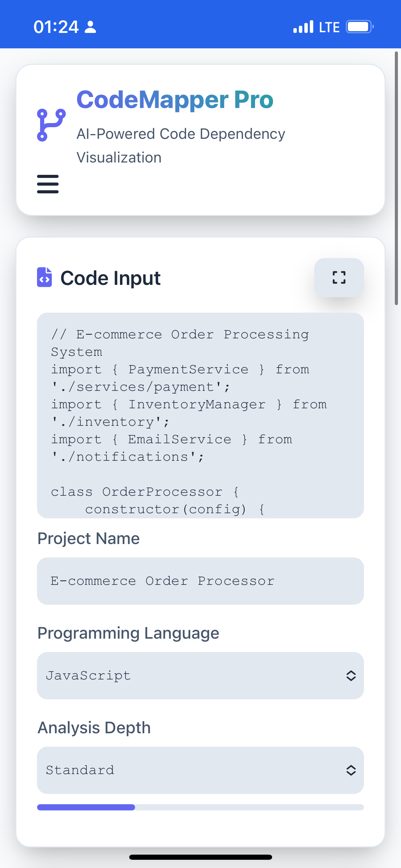
Task: Tap the 01:24 clock in status bar
Action: [56, 27]
